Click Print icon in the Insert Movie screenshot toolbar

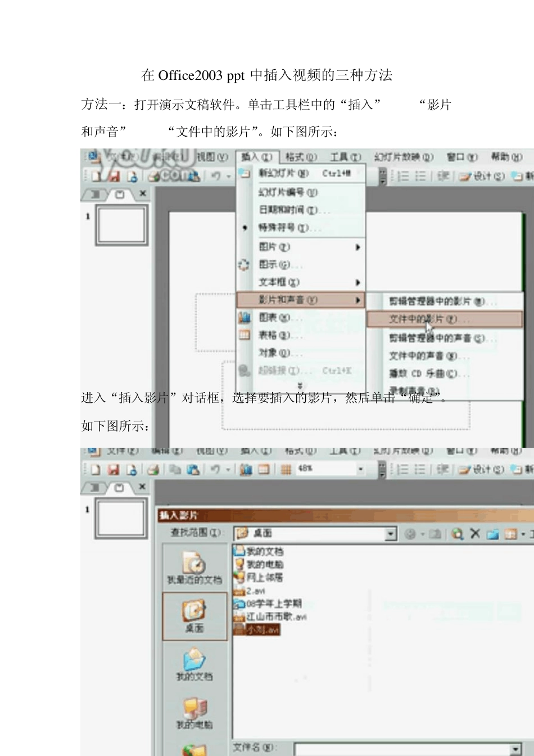coord(153,469)
